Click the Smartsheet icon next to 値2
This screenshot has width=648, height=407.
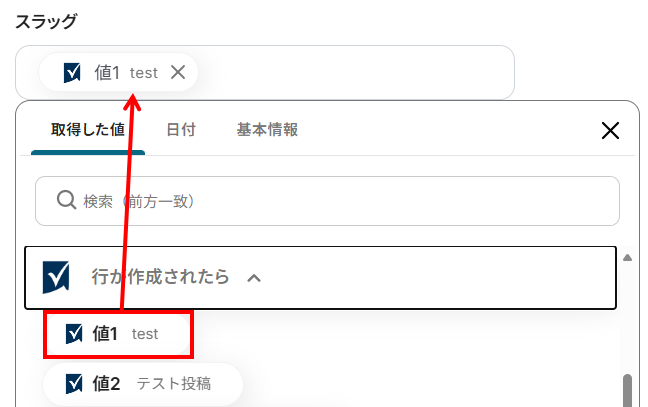click(73, 383)
